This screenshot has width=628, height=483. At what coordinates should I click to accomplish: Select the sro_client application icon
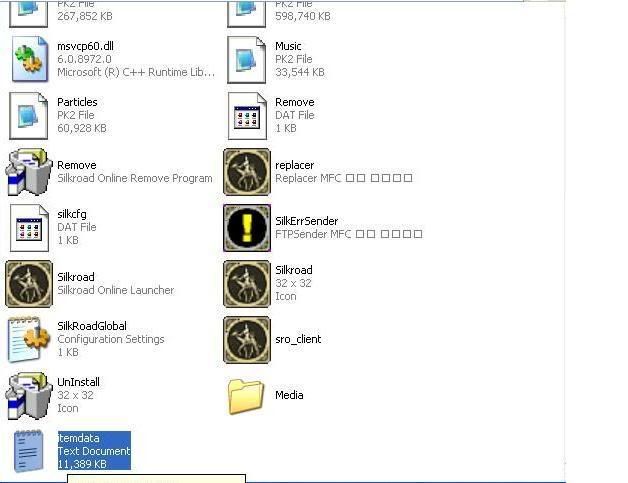pos(247,340)
